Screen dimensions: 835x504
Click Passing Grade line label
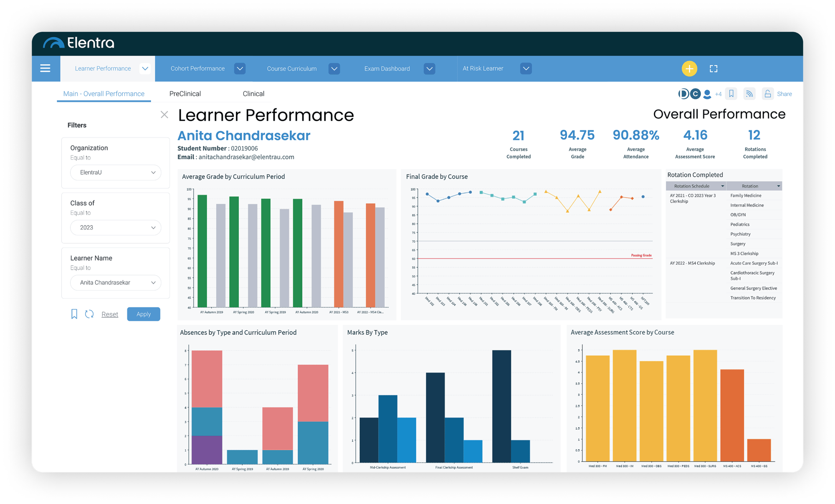[x=641, y=256]
